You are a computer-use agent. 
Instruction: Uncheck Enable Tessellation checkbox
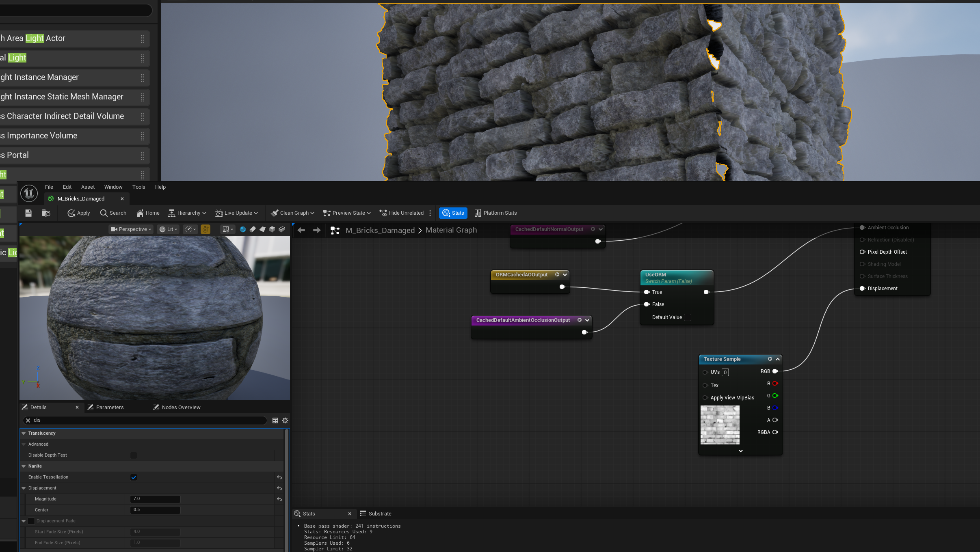pos(134,477)
